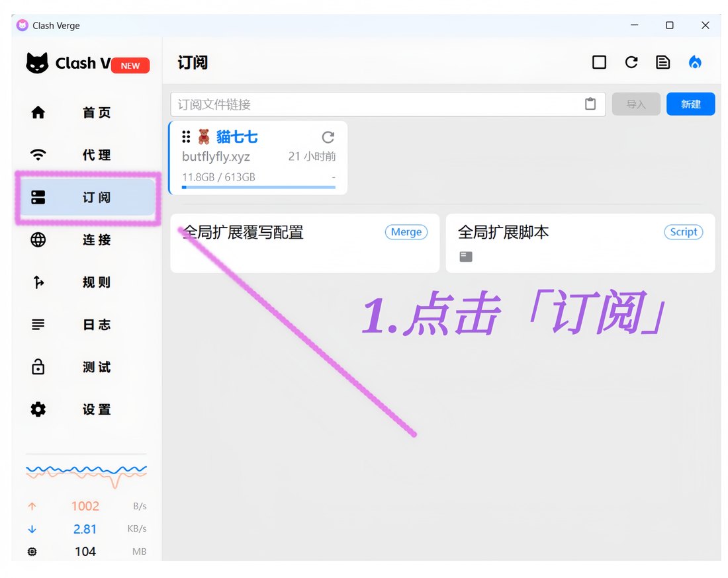This screenshot has height=578, width=728.
Task: Click butflyfly.xyz text on profile card
Action: pos(216,157)
